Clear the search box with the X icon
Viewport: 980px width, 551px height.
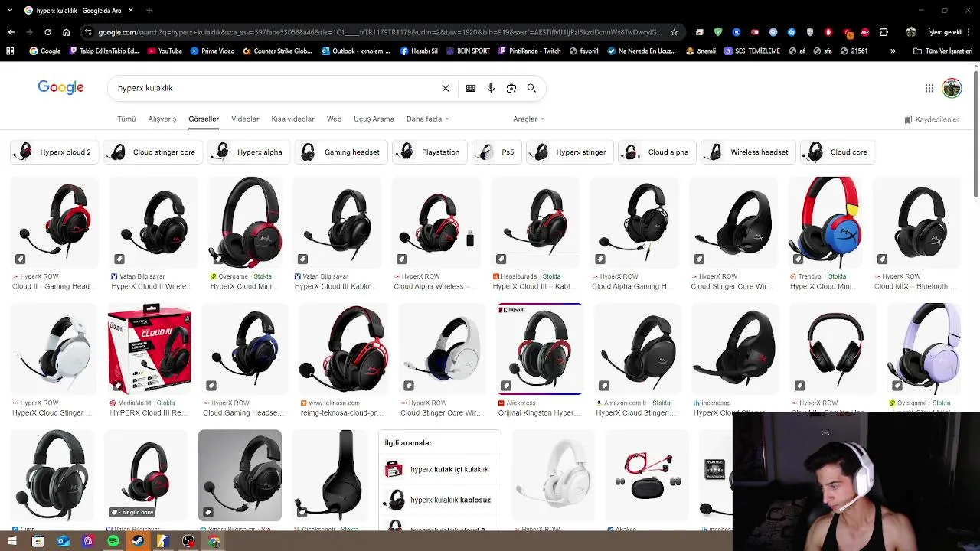[x=446, y=88]
